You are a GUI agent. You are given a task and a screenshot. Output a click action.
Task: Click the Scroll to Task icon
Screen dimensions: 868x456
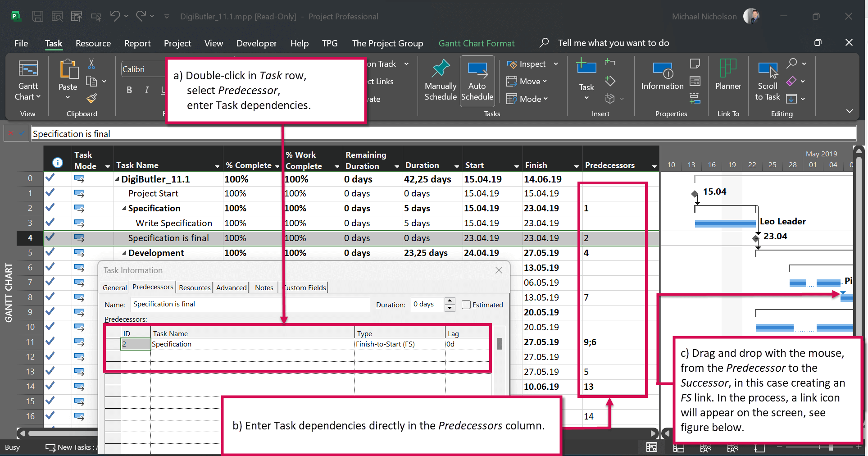click(x=768, y=80)
